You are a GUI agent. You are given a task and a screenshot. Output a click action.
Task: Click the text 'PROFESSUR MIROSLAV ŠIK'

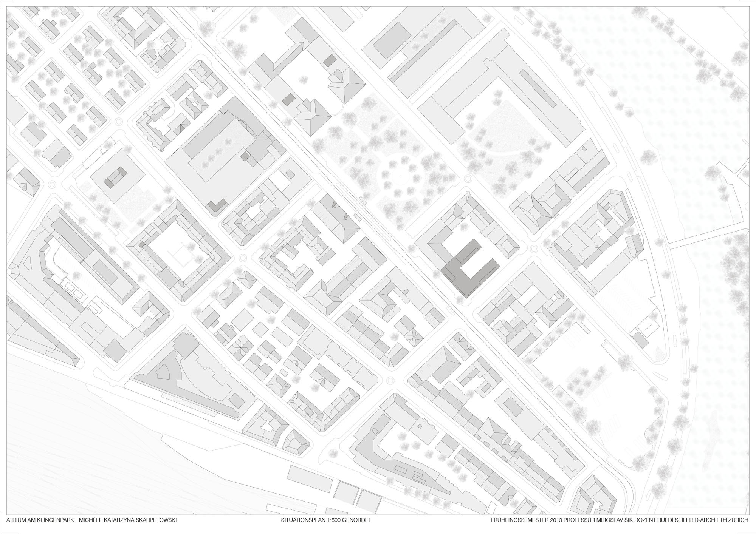598,520
